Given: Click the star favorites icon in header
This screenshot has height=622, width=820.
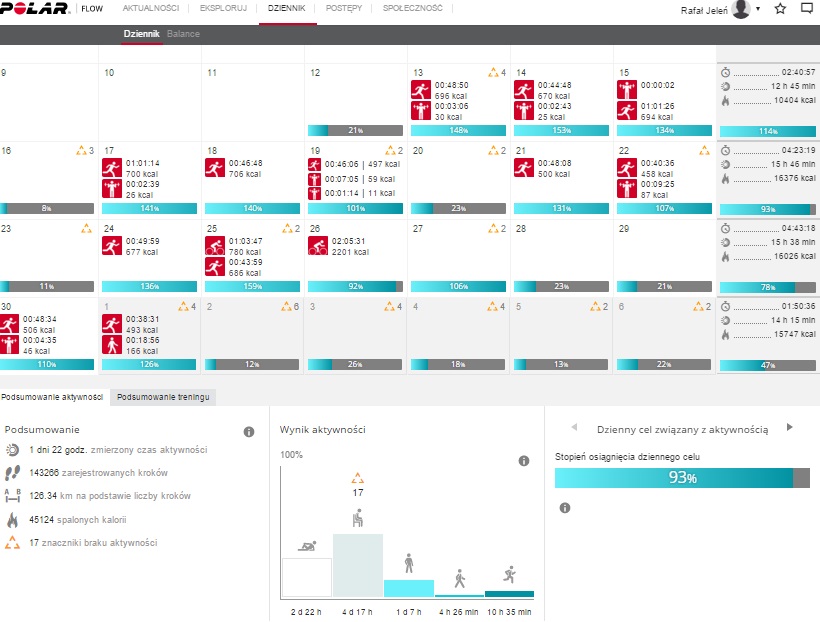Looking at the screenshot, I should (780, 9).
